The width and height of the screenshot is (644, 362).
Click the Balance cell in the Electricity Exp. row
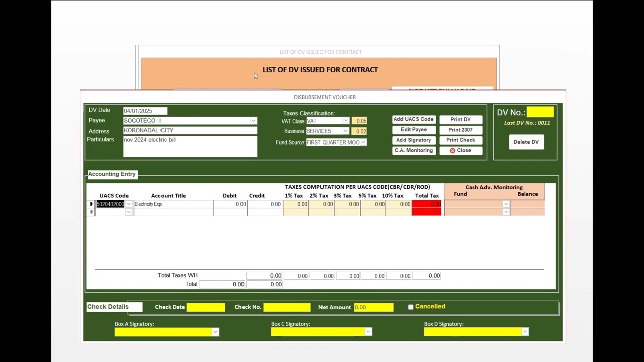[x=528, y=204]
